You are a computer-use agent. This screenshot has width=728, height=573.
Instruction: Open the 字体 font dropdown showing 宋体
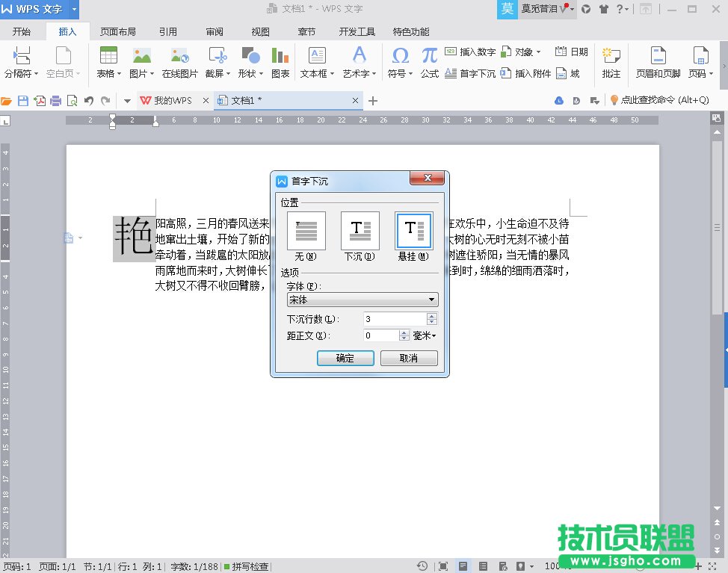click(363, 300)
